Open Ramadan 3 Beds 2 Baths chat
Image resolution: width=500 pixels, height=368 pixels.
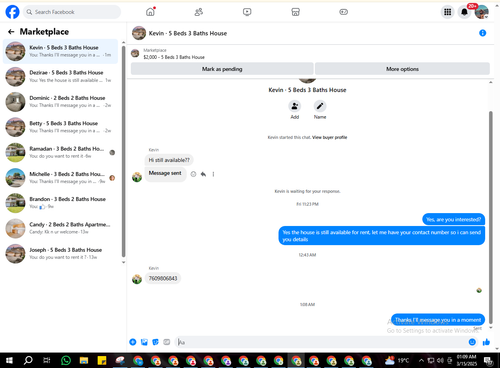click(60, 152)
